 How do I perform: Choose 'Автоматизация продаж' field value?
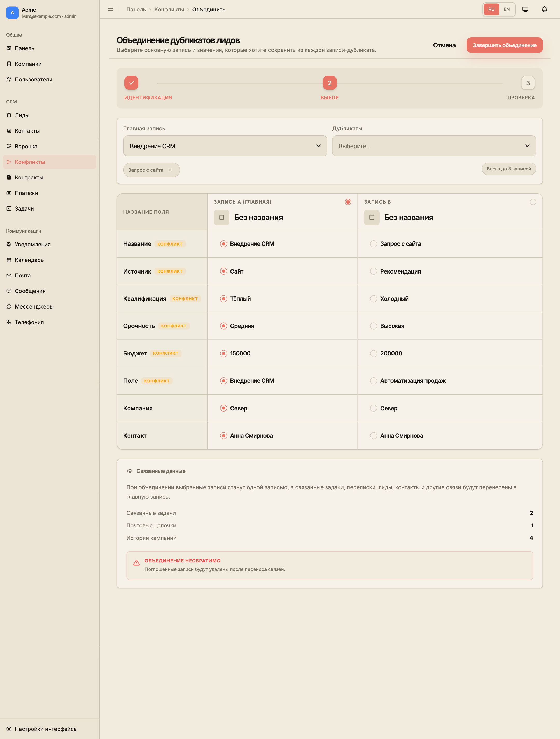pyautogui.click(x=374, y=381)
